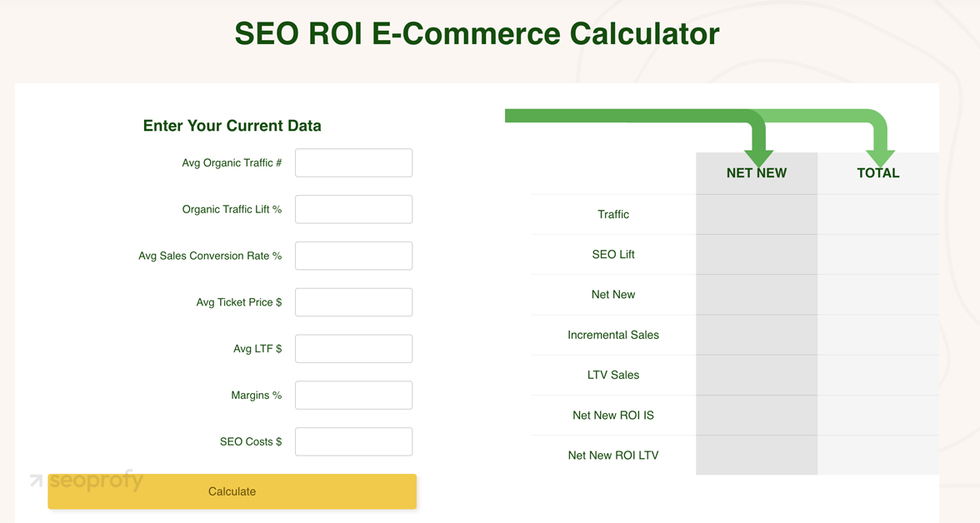Click the Avg Ticket Price $ input
Image resolution: width=980 pixels, height=523 pixels.
pos(353,302)
